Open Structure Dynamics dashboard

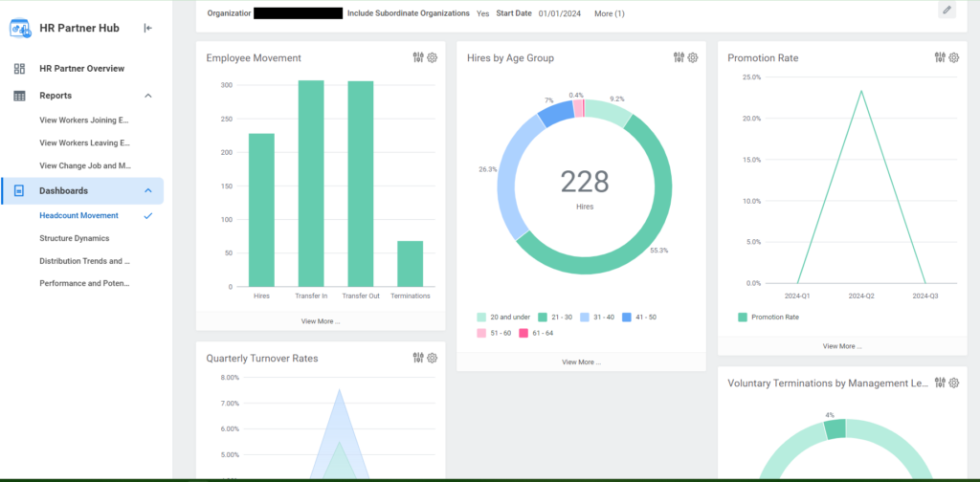[75, 238]
